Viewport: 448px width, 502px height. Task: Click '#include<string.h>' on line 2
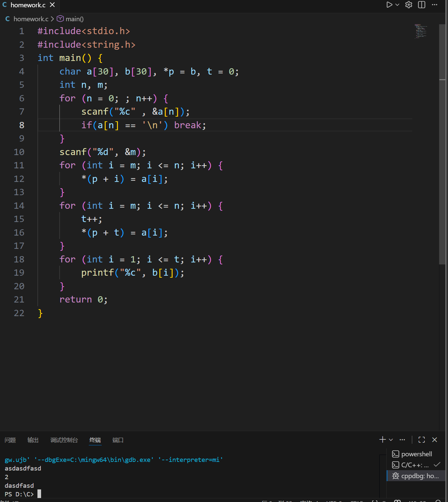86,45
